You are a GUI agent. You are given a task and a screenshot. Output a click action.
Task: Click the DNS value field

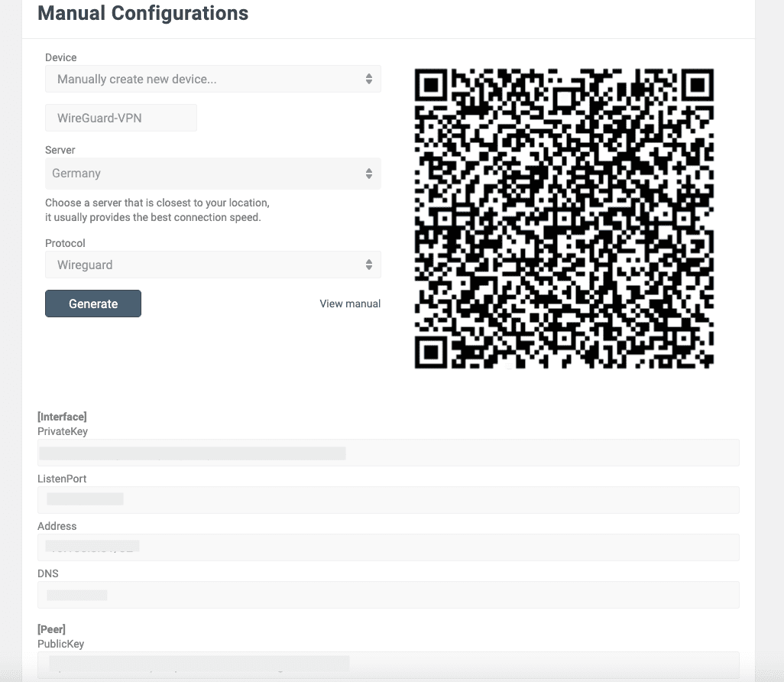pyautogui.click(x=388, y=595)
